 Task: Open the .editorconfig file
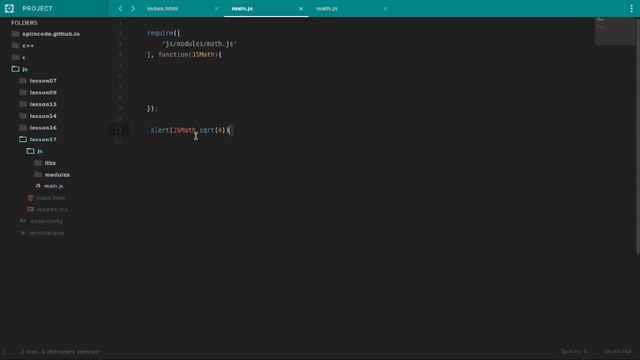46,221
